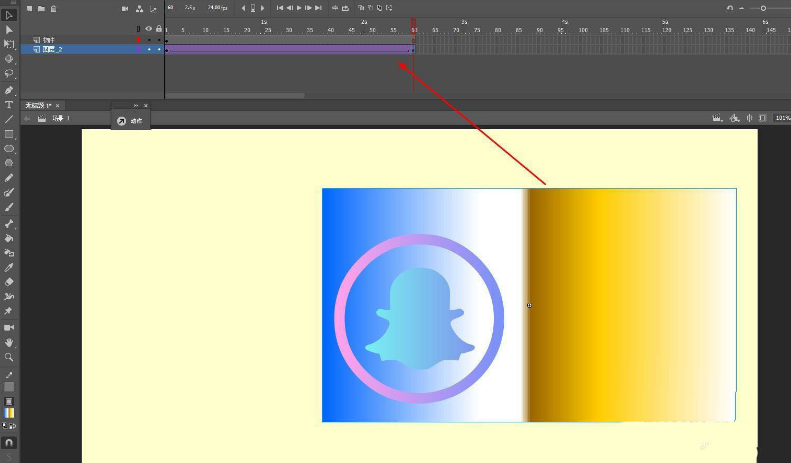Viewport: 791px width, 463px height.
Task: Toggle Snap to Objects magnet
Action: 9,443
